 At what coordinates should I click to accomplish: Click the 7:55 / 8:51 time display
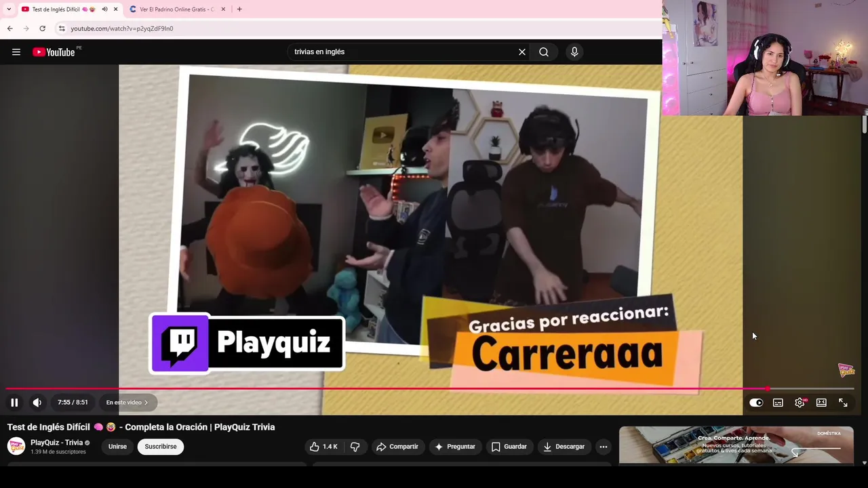(x=73, y=403)
